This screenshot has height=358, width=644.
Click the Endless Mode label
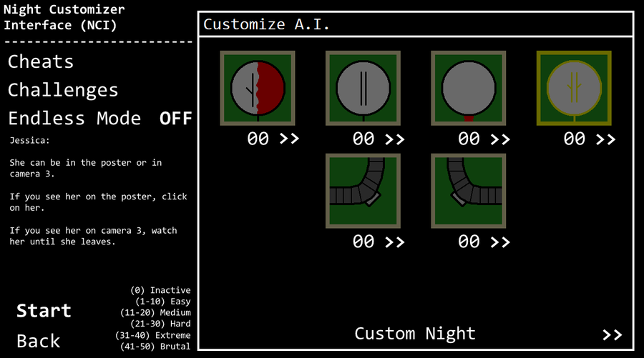74,119
